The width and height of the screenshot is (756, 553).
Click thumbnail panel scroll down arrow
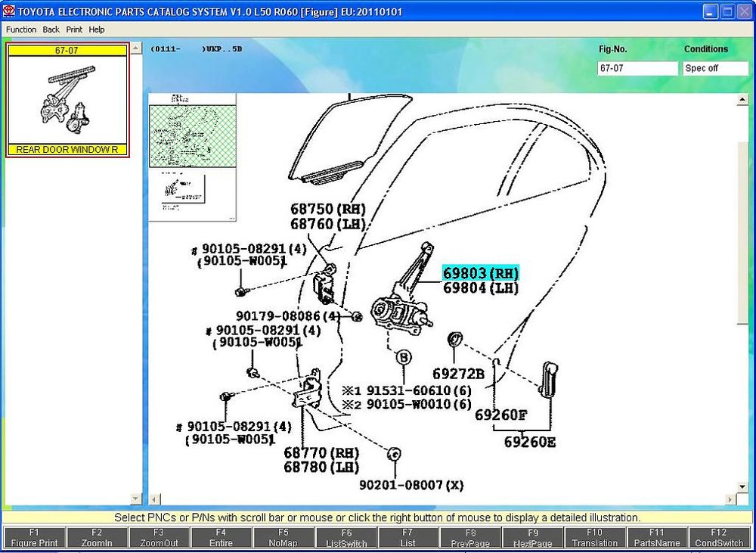pyautogui.click(x=136, y=498)
